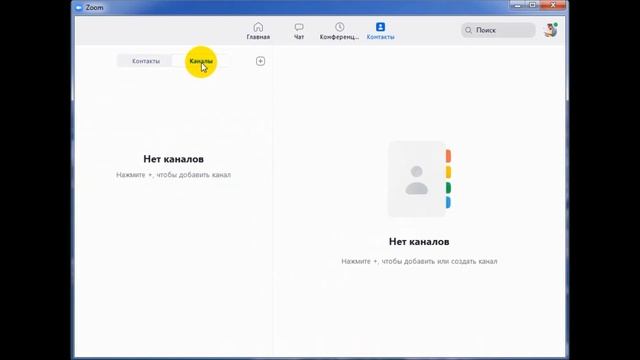Switch to the Контакты sub-tab
Image resolution: width=640 pixels, height=360 pixels.
tap(146, 61)
